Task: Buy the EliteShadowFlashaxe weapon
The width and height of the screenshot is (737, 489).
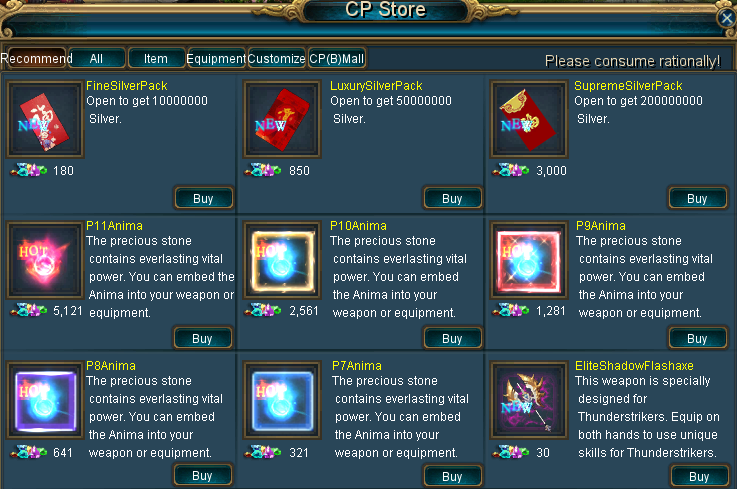Action: click(699, 476)
